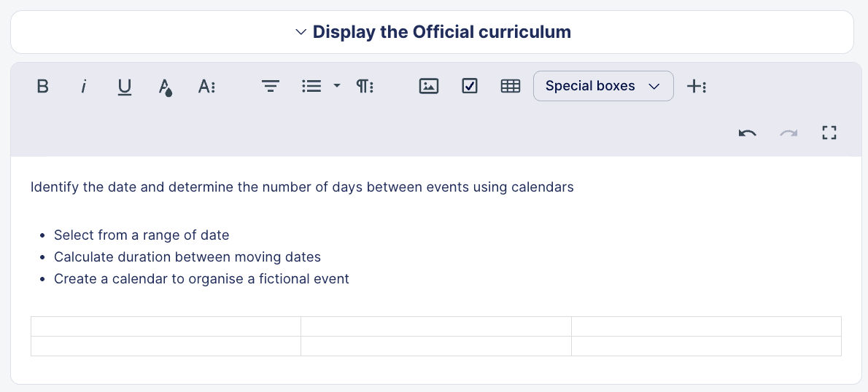Image resolution: width=868 pixels, height=392 pixels.
Task: Redo the last undone change
Action: (788, 133)
